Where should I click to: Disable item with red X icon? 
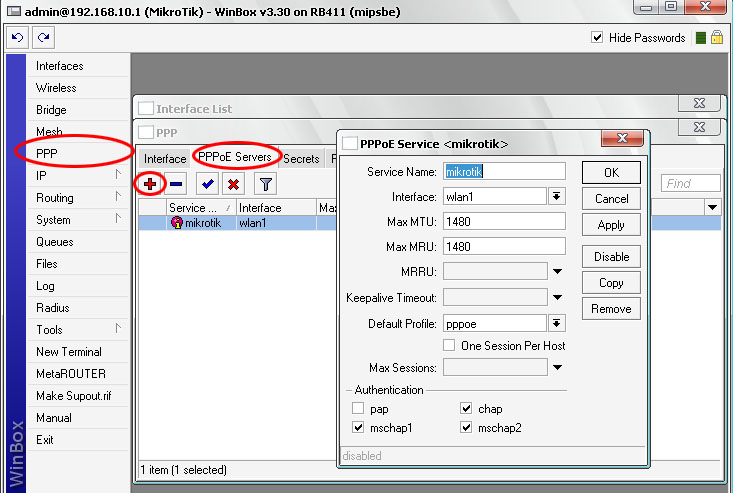point(234,184)
